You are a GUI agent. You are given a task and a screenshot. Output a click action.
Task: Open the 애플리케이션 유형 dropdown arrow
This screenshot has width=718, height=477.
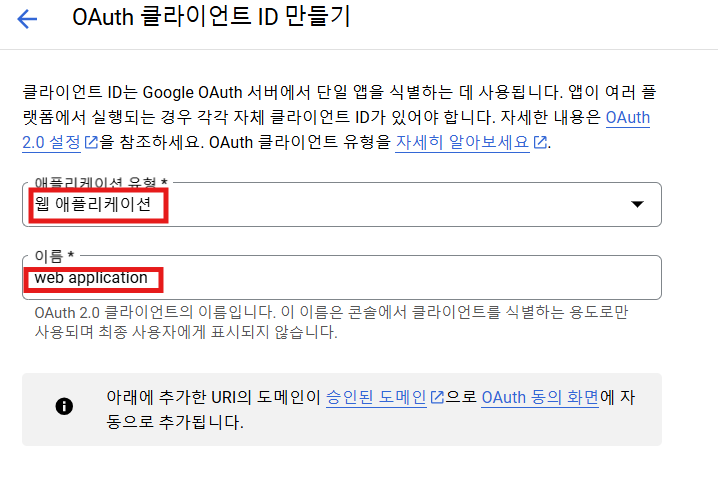[637, 204]
